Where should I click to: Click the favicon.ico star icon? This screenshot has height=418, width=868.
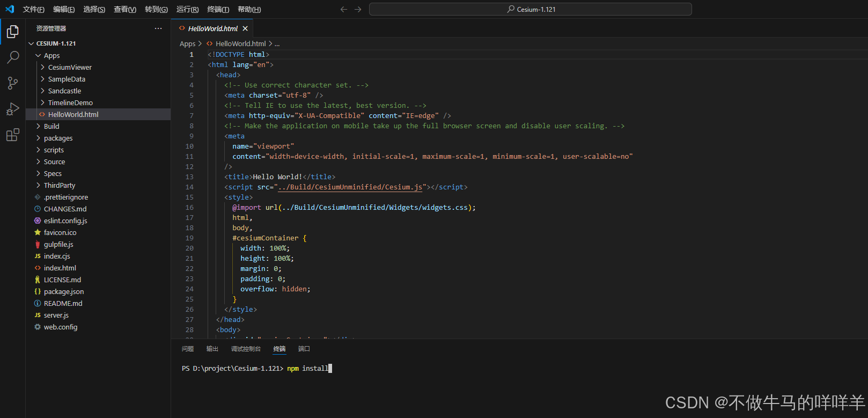(38, 232)
